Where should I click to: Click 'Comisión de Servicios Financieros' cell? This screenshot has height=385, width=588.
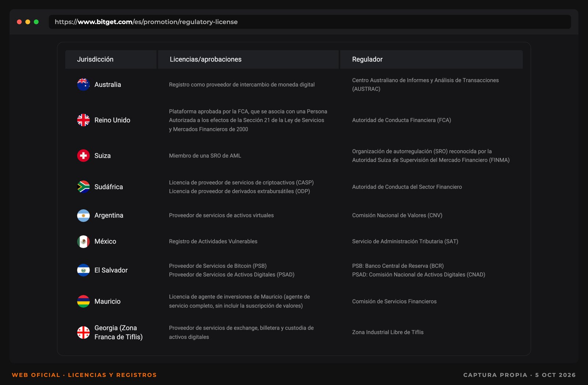(x=394, y=301)
